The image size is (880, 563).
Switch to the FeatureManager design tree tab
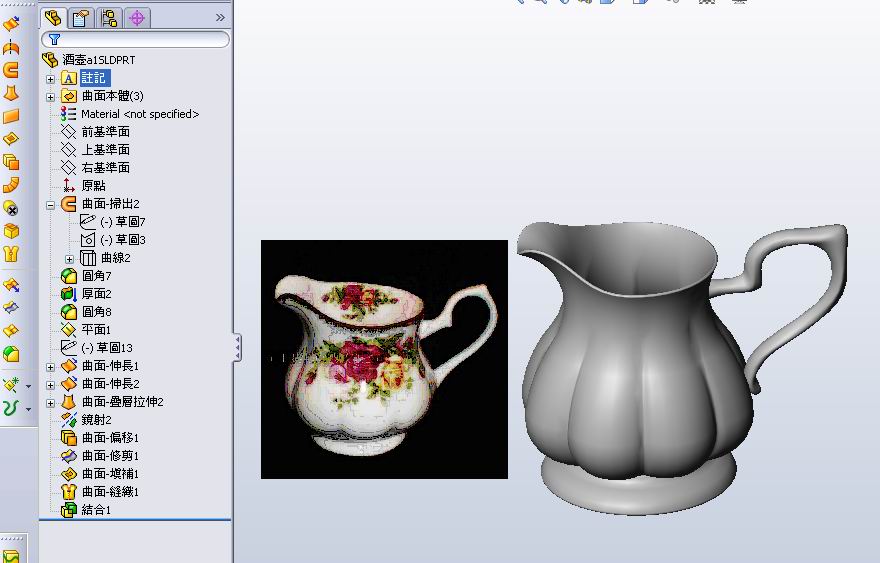click(x=53, y=18)
